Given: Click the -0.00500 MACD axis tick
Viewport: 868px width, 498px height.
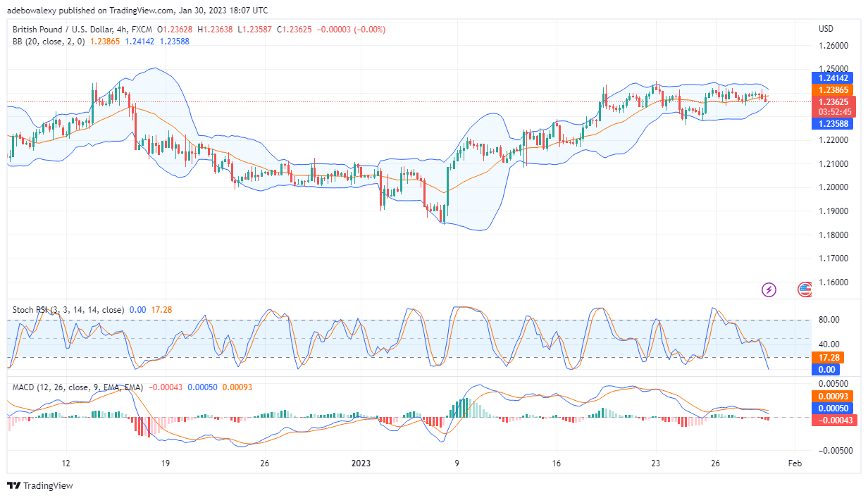Looking at the screenshot, I should click(x=834, y=451).
